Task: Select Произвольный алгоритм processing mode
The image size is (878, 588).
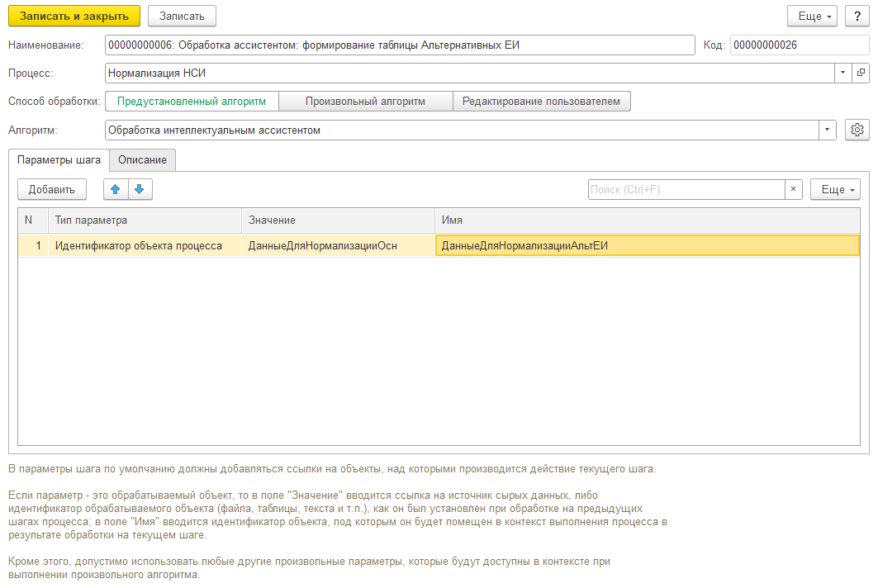Action: tap(365, 101)
